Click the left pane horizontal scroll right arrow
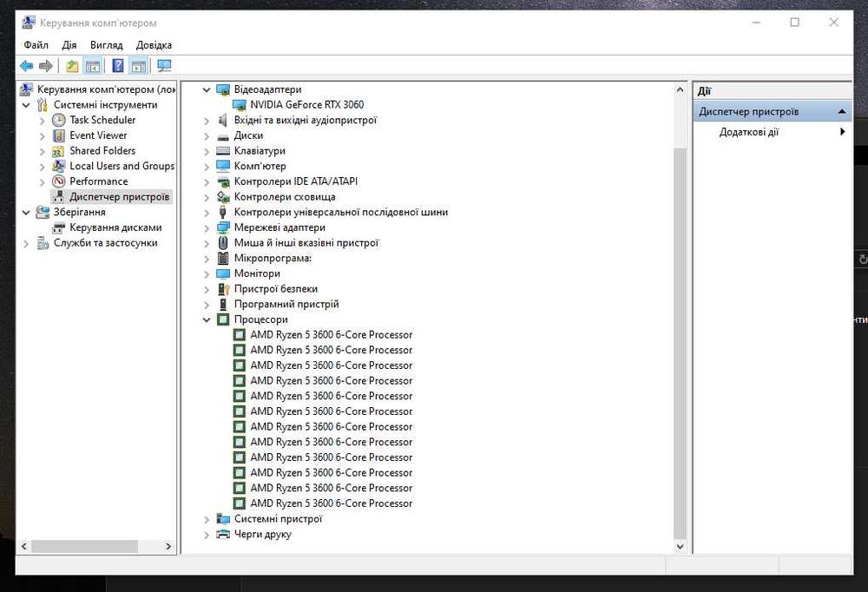868x592 pixels. (x=168, y=547)
